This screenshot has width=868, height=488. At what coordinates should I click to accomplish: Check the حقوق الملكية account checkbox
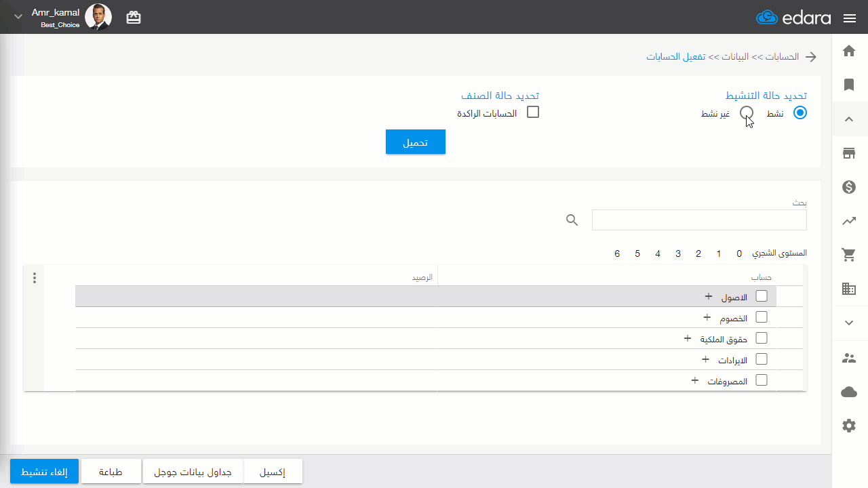(x=762, y=338)
